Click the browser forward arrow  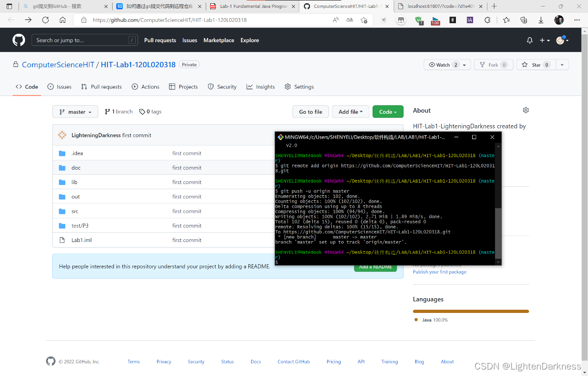28,20
